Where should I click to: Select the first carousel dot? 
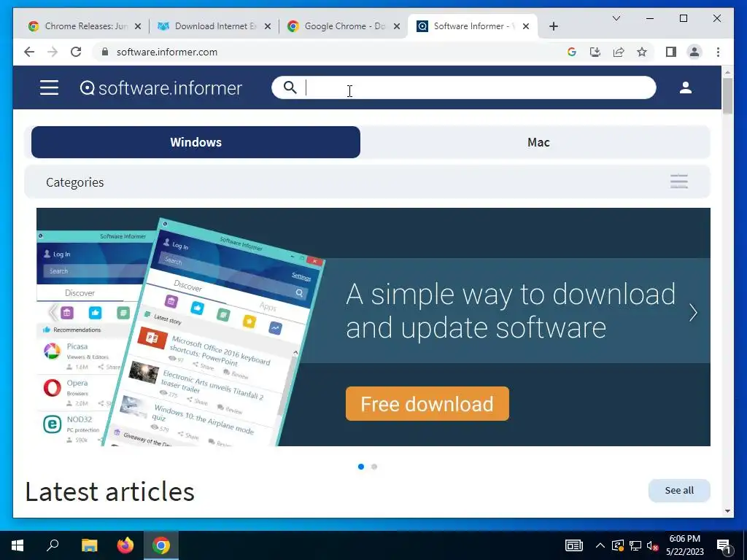tap(361, 467)
